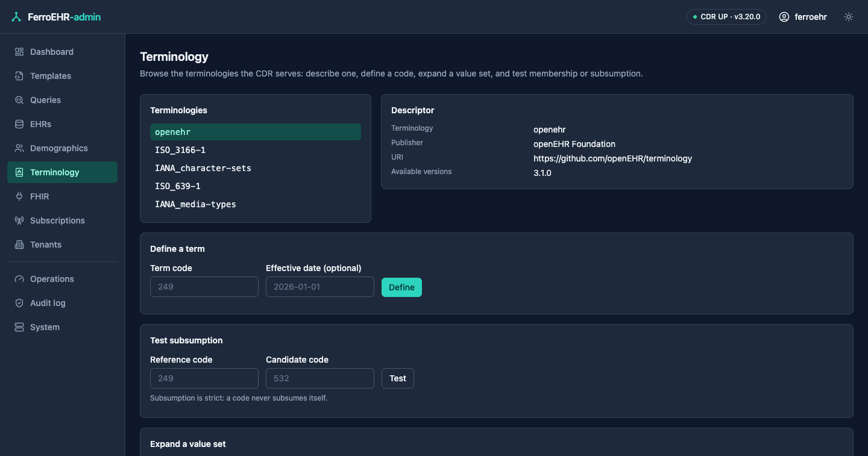Click the Define a term heading
Viewport: 868px width, 456px height.
(177, 249)
